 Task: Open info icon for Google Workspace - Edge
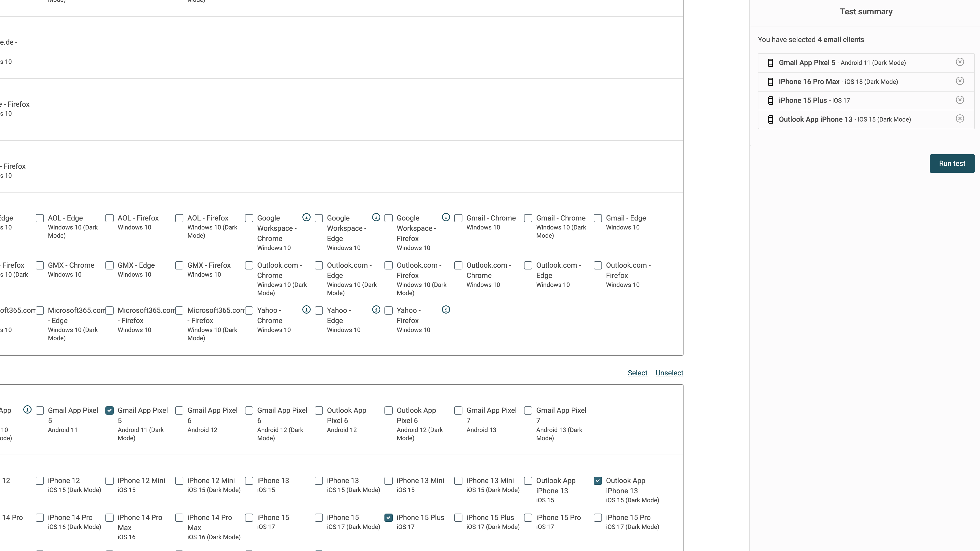(x=376, y=217)
